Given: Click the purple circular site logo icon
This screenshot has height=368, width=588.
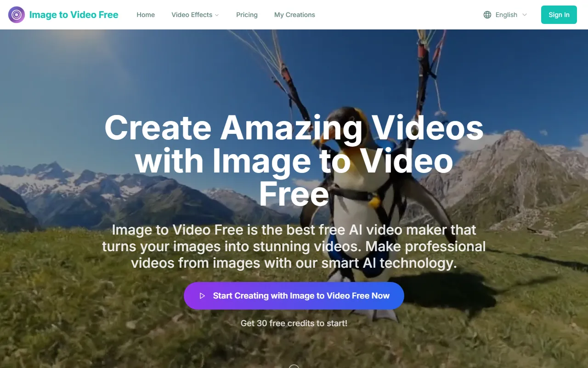Looking at the screenshot, I should (17, 15).
